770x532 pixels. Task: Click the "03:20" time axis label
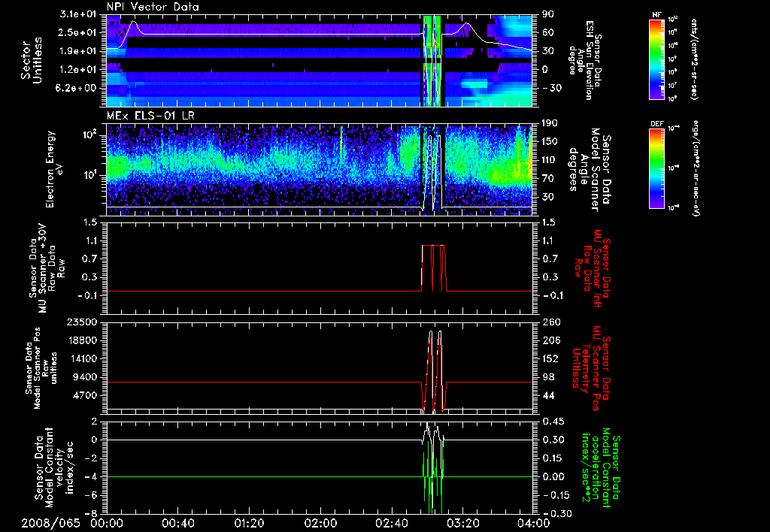point(462,523)
